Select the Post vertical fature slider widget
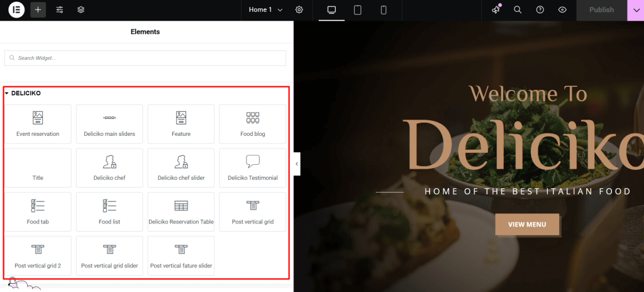644x292 pixels. point(181,255)
